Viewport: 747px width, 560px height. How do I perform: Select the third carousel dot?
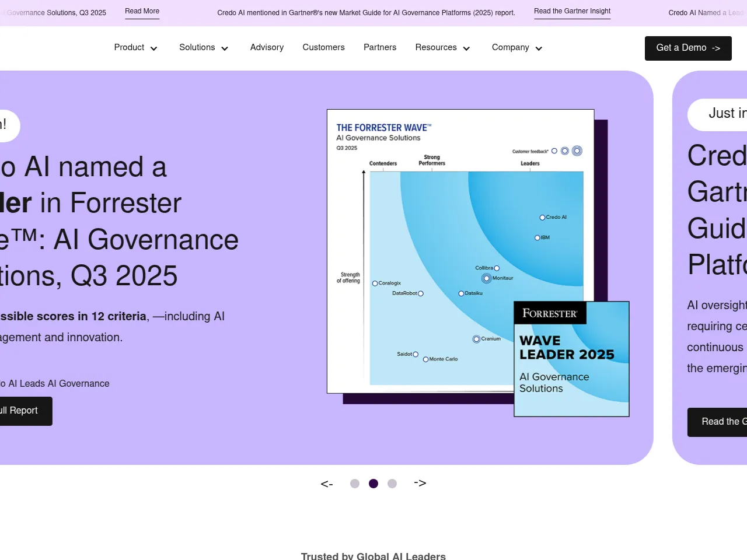pyautogui.click(x=392, y=484)
